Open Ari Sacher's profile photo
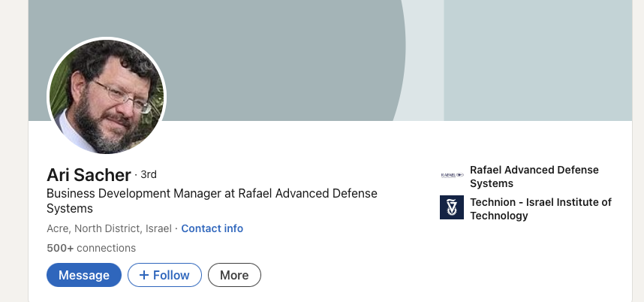 [107, 96]
